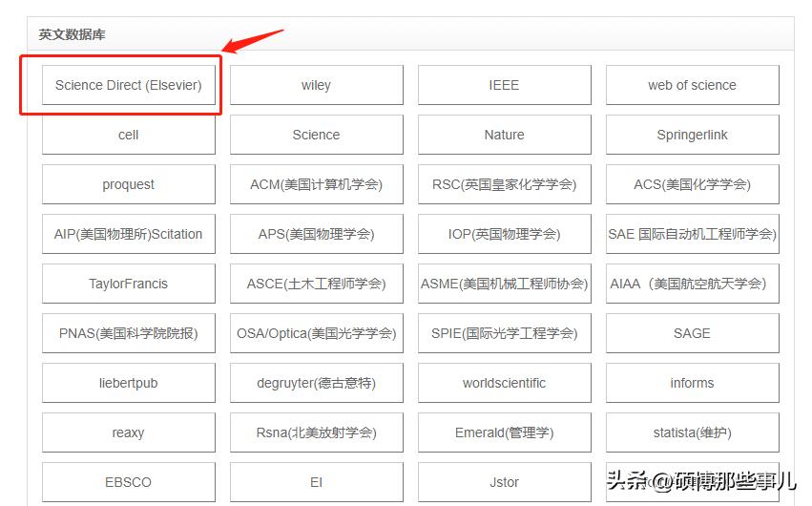This screenshot has width=812, height=506.
Task: Open Springerlink database
Action: point(693,135)
